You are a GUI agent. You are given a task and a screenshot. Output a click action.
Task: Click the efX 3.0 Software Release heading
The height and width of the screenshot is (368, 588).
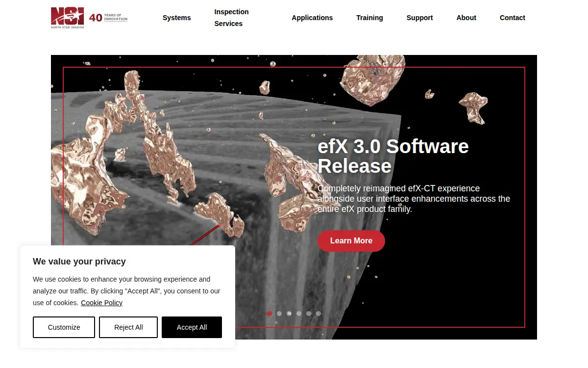(x=393, y=156)
